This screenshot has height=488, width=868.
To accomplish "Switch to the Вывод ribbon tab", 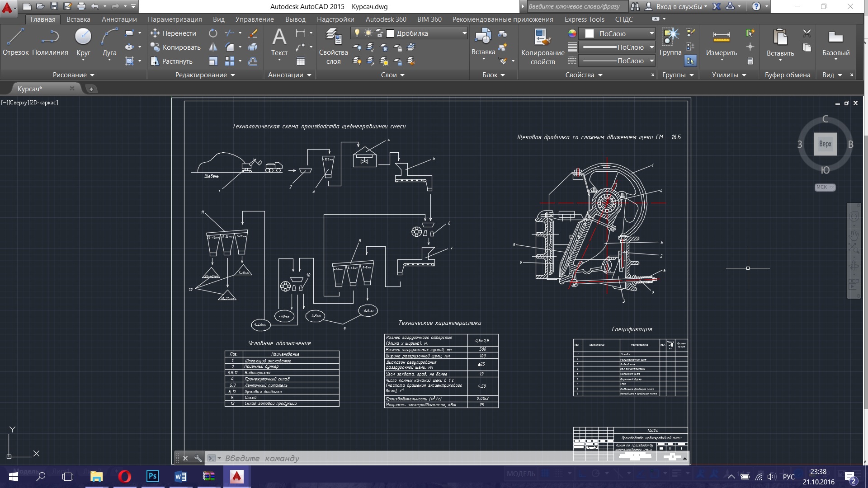I will coord(295,19).
